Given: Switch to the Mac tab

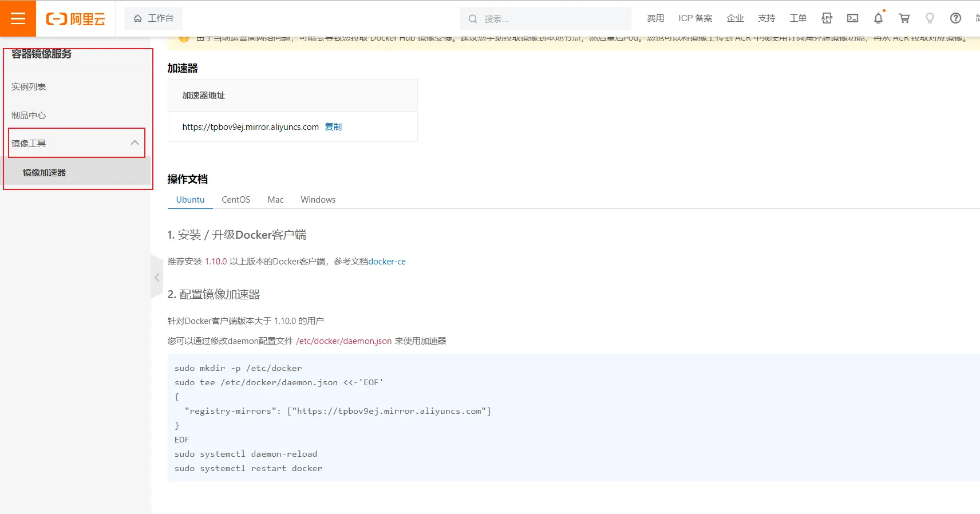Looking at the screenshot, I should point(275,200).
